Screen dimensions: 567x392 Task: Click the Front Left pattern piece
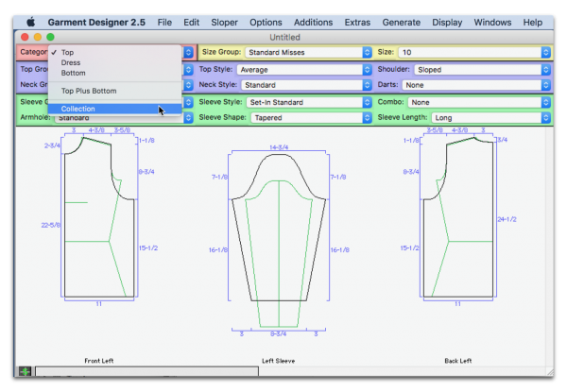99,216
